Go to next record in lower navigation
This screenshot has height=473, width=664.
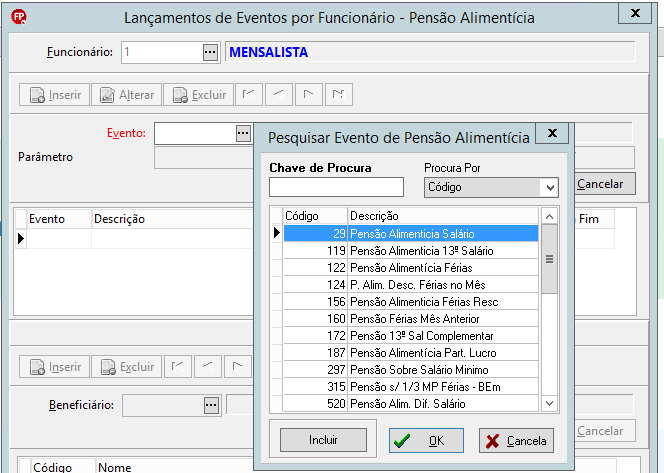tap(238, 367)
